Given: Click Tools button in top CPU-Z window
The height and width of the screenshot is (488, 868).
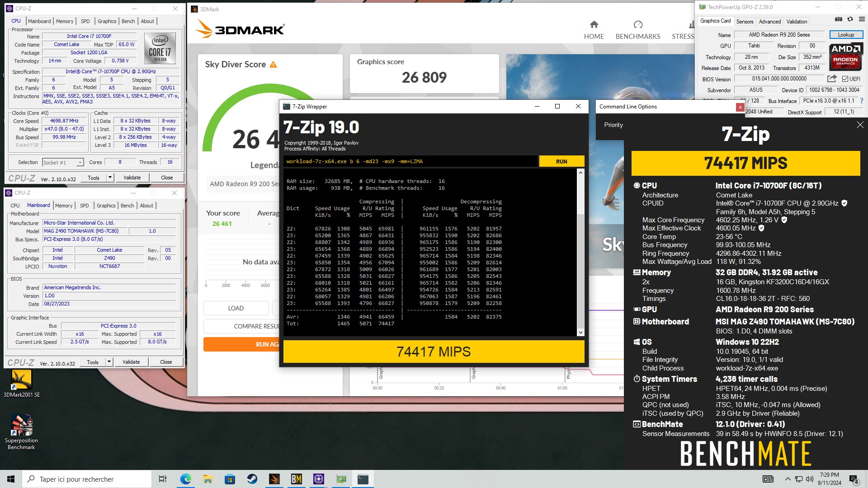Looking at the screenshot, I should click(x=94, y=178).
